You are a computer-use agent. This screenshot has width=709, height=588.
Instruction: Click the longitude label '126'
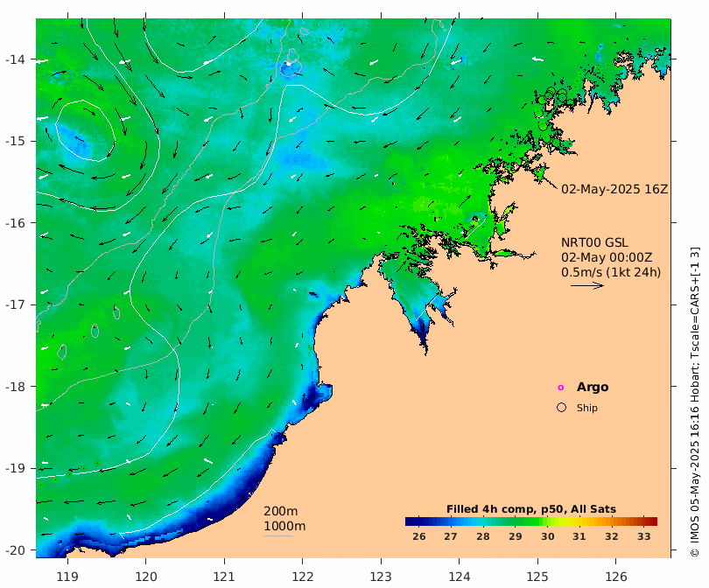tap(616, 577)
